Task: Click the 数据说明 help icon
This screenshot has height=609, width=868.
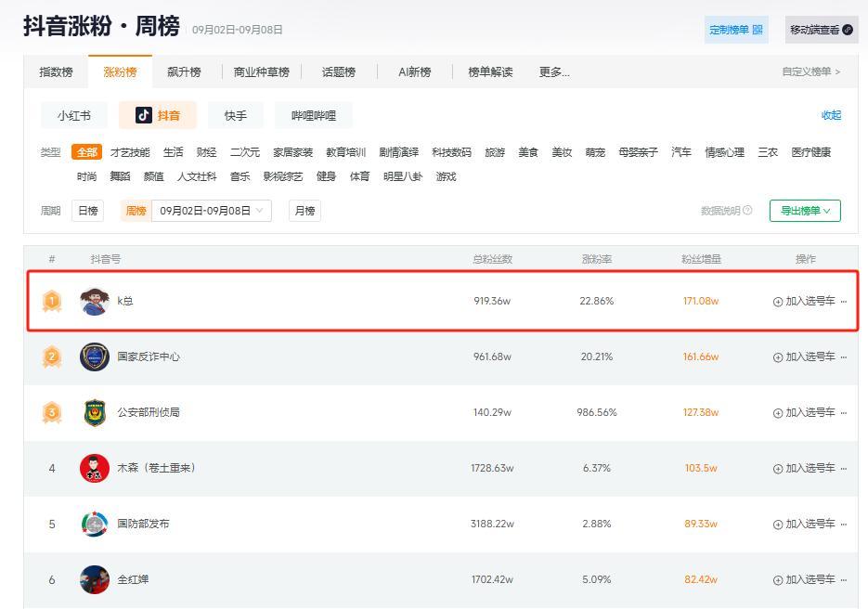Action: click(748, 211)
